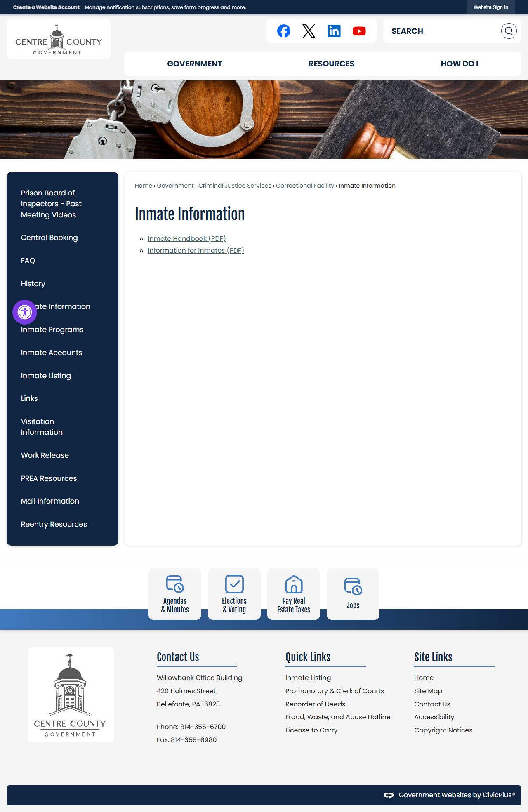Click the 420 Holmes Street address text
Viewport: 528px width, 812px height.
pyautogui.click(x=186, y=691)
